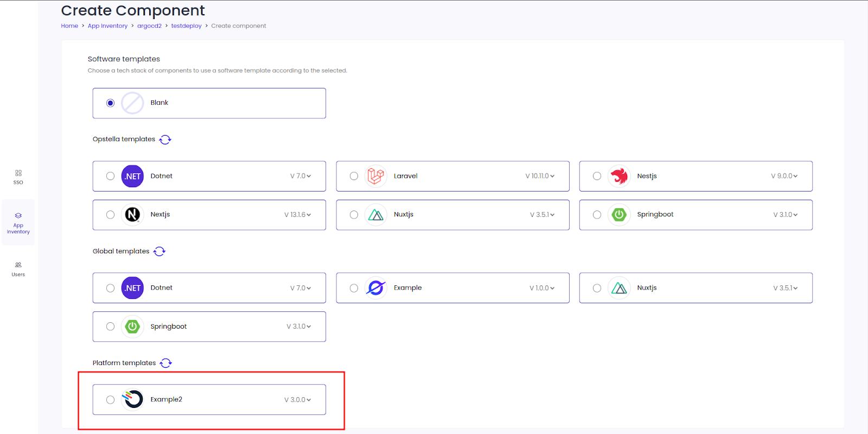Click the Opstella Dotnet .NET logo
Image resolution: width=868 pixels, height=434 pixels.
(132, 176)
